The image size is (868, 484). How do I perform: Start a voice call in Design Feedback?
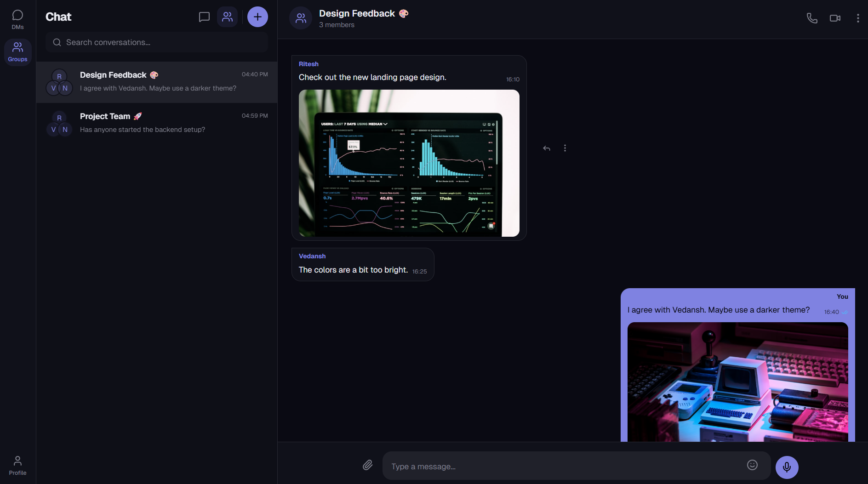tap(812, 18)
